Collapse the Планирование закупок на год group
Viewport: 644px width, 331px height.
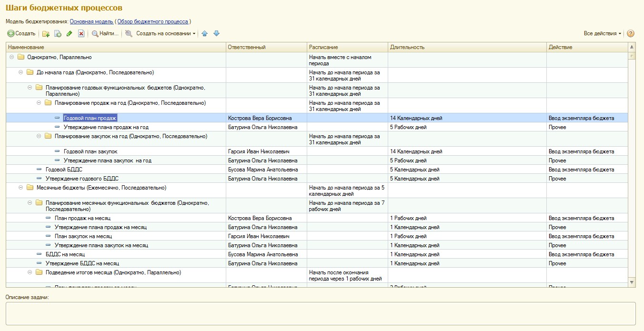(39, 136)
